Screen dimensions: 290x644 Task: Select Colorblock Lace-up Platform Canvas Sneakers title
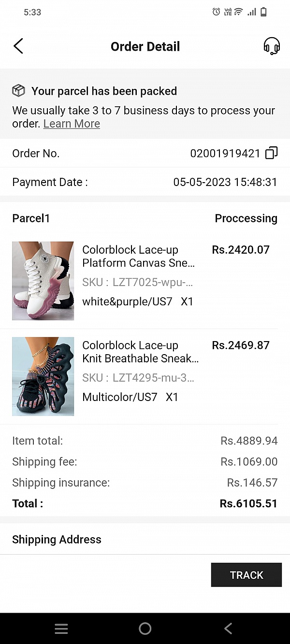coord(138,256)
